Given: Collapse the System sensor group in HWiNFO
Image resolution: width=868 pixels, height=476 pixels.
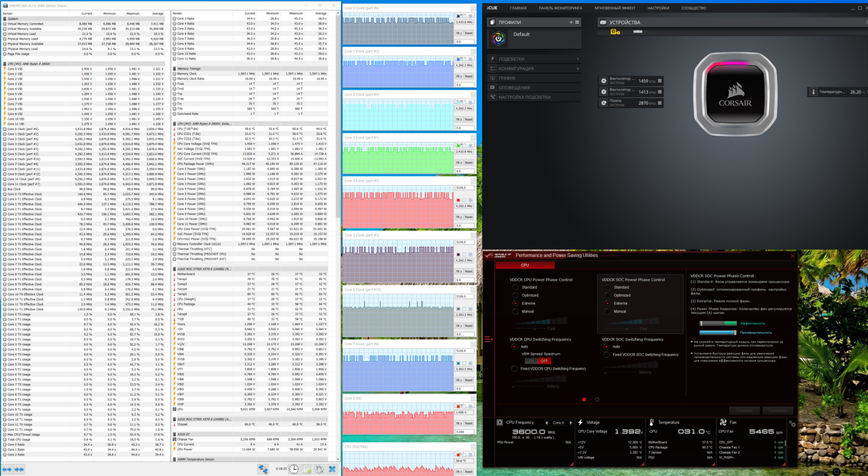Looking at the screenshot, I should [x=5, y=19].
